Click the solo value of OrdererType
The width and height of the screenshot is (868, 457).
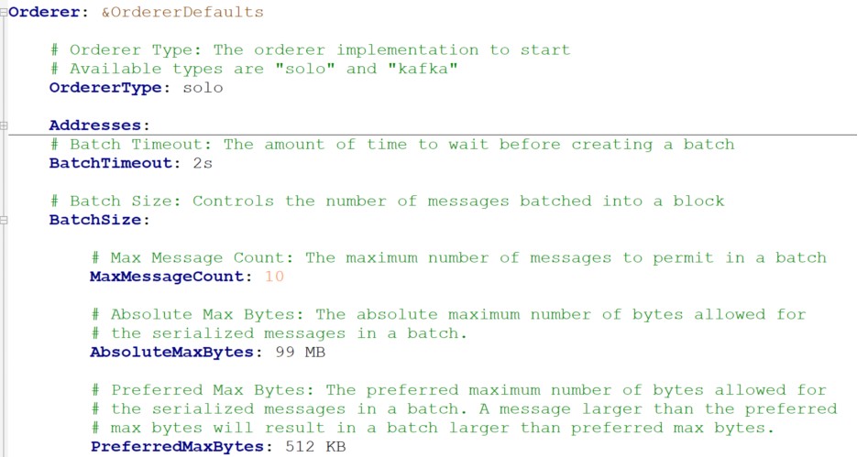[x=203, y=88]
